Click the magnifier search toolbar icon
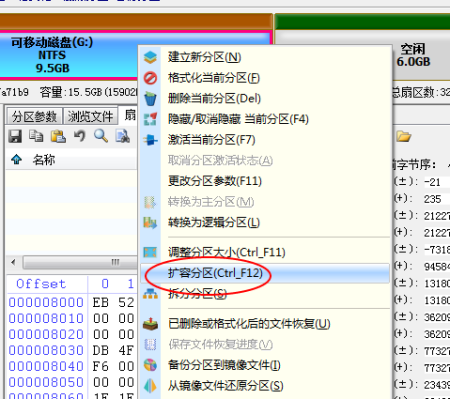 click(x=101, y=136)
